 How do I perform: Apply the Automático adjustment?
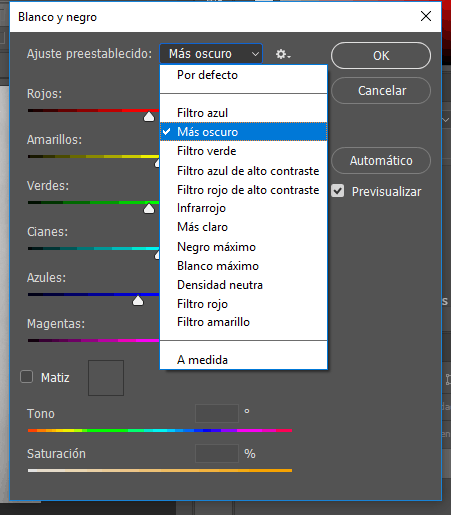click(x=381, y=161)
